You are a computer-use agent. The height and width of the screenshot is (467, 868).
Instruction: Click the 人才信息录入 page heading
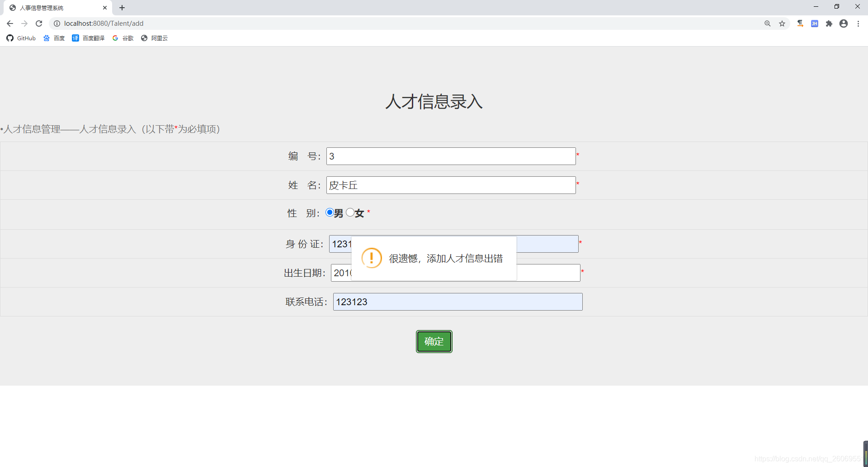point(434,102)
